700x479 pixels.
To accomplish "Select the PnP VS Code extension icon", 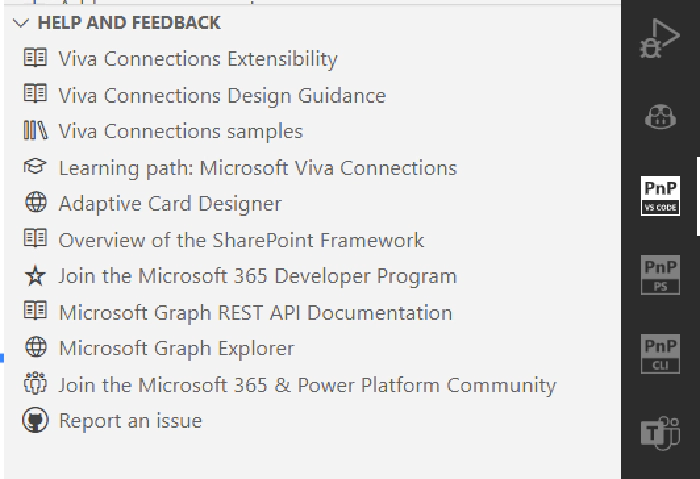I will 660,196.
